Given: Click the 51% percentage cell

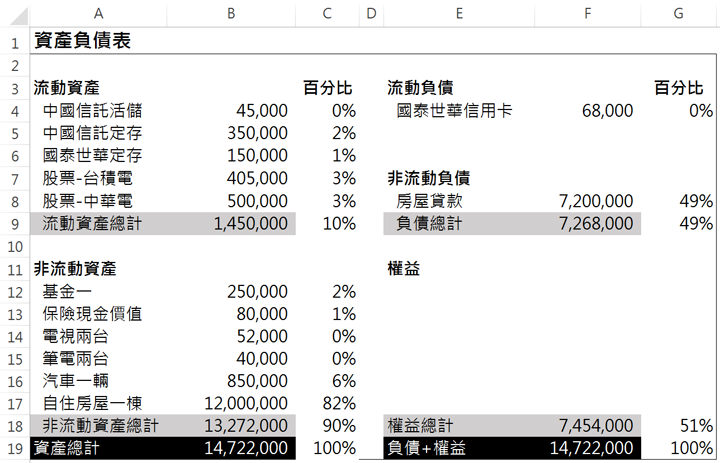Looking at the screenshot, I should click(679, 425).
